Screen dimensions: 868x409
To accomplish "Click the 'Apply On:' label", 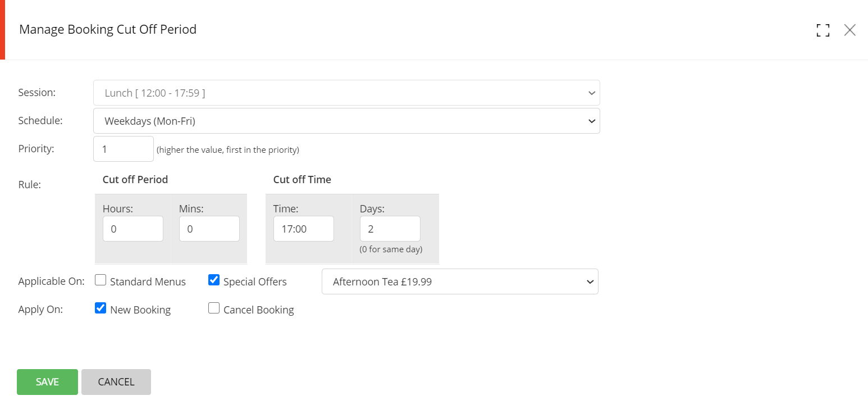I will [x=40, y=310].
